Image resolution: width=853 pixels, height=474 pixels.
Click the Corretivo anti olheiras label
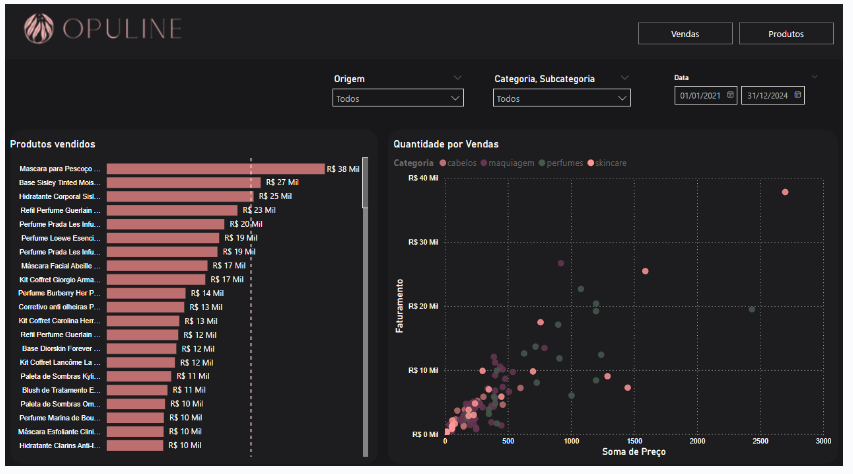[x=59, y=307]
